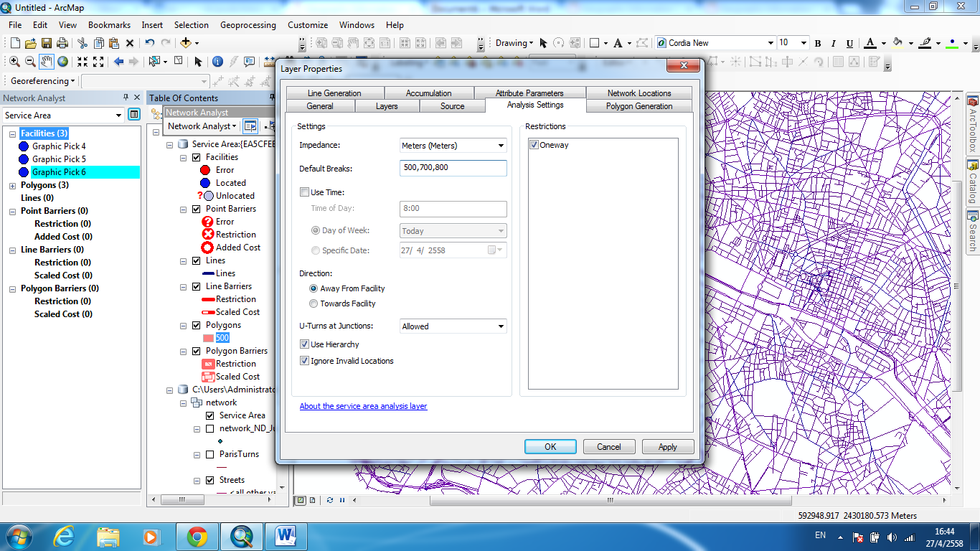Viewport: 980px width, 551px height.
Task: Open the Network Analyst toolbar dropdown
Action: (x=202, y=126)
